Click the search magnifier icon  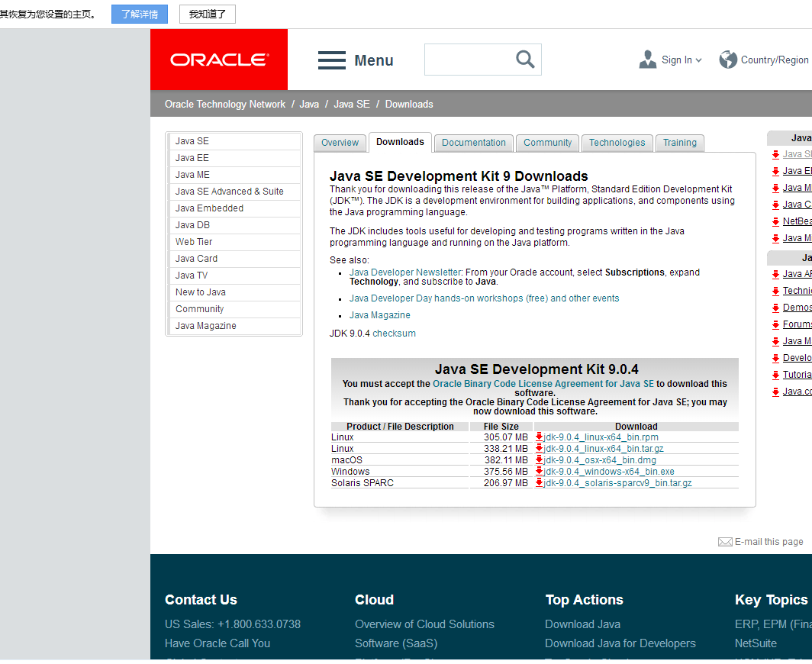tap(525, 60)
